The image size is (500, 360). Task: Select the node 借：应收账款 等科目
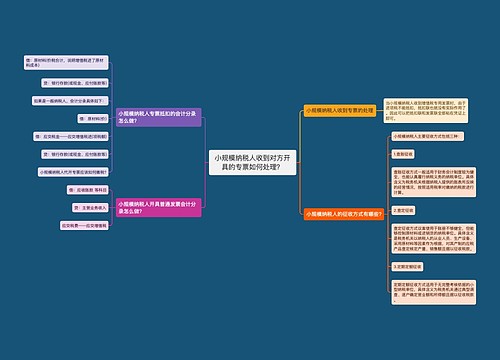pos(88,190)
